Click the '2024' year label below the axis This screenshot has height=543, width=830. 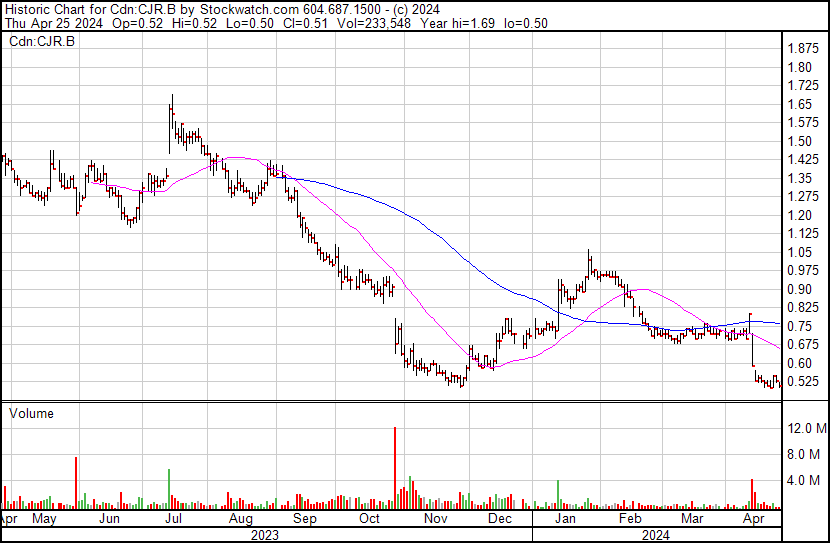click(x=657, y=535)
